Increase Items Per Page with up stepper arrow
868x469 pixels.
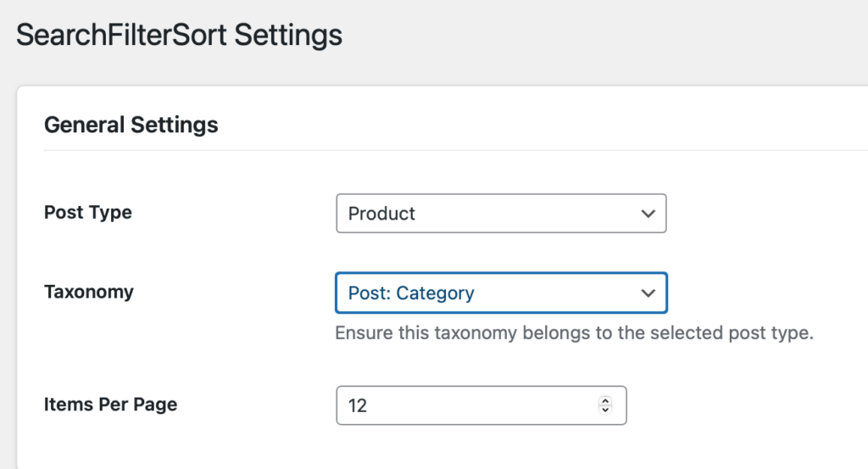tap(605, 400)
